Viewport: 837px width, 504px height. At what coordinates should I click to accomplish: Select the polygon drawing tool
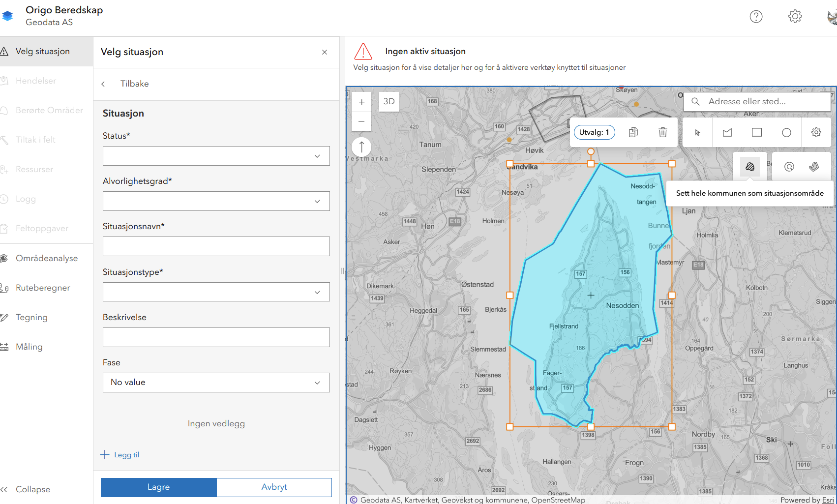[x=727, y=132]
